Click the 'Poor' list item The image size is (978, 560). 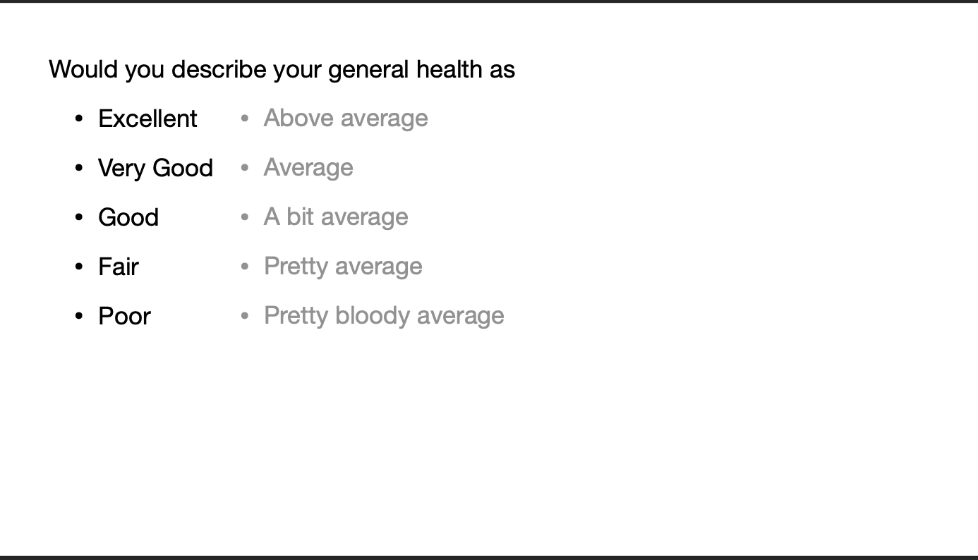point(124,316)
